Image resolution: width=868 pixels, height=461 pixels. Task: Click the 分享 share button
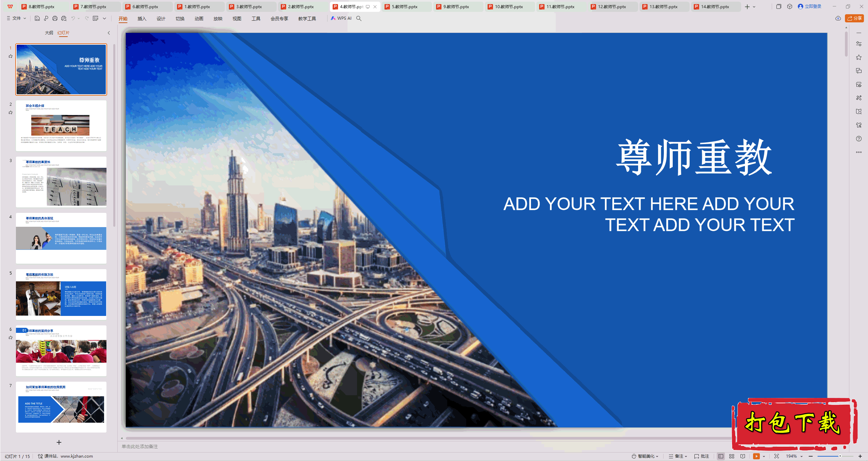(854, 18)
